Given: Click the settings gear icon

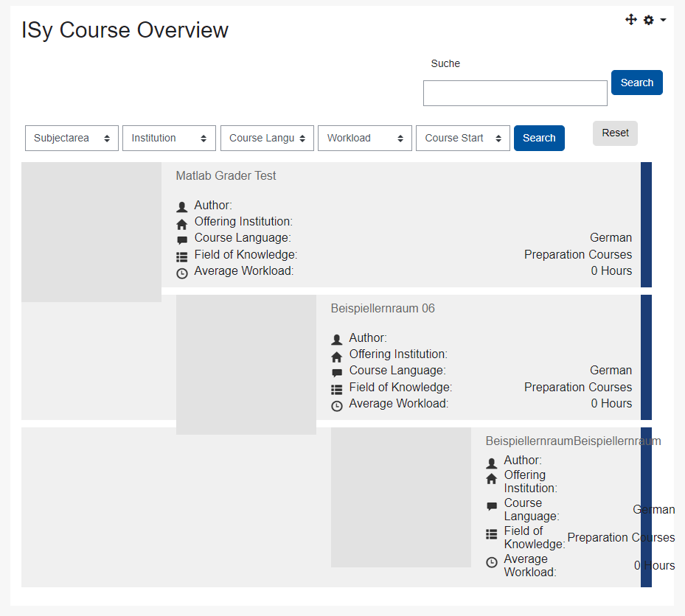Looking at the screenshot, I should 648,19.
